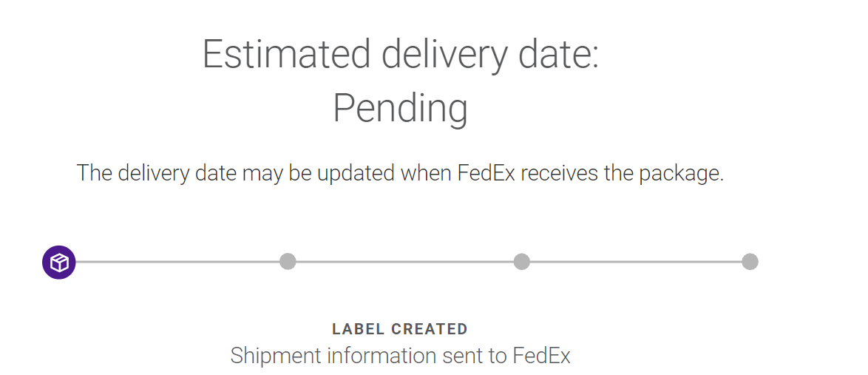
Task: Click the line between second and third dots
Action: [404, 261]
